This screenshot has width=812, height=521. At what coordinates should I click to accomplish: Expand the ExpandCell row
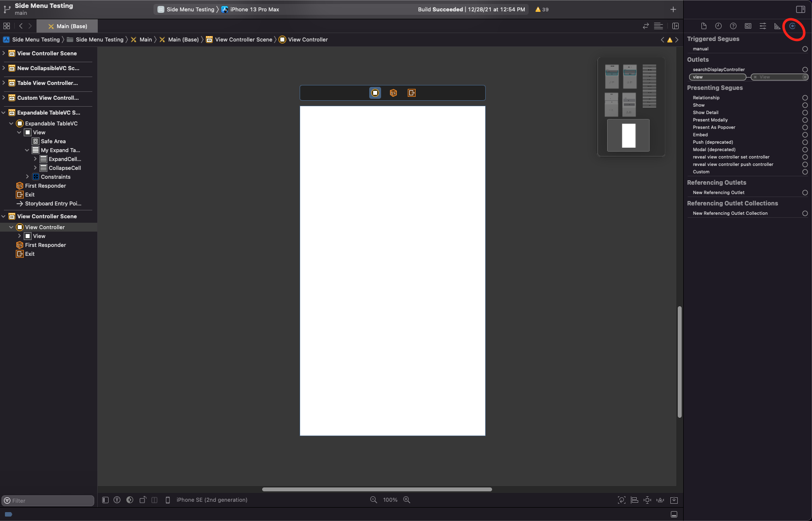35,159
